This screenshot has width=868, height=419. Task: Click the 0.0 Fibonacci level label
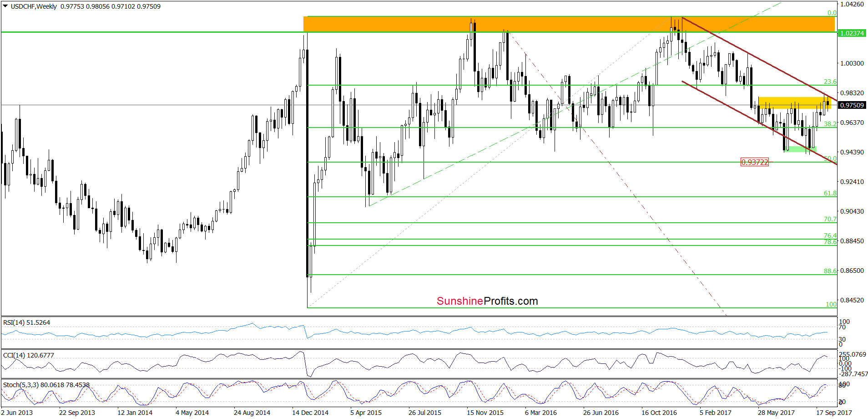pos(832,13)
